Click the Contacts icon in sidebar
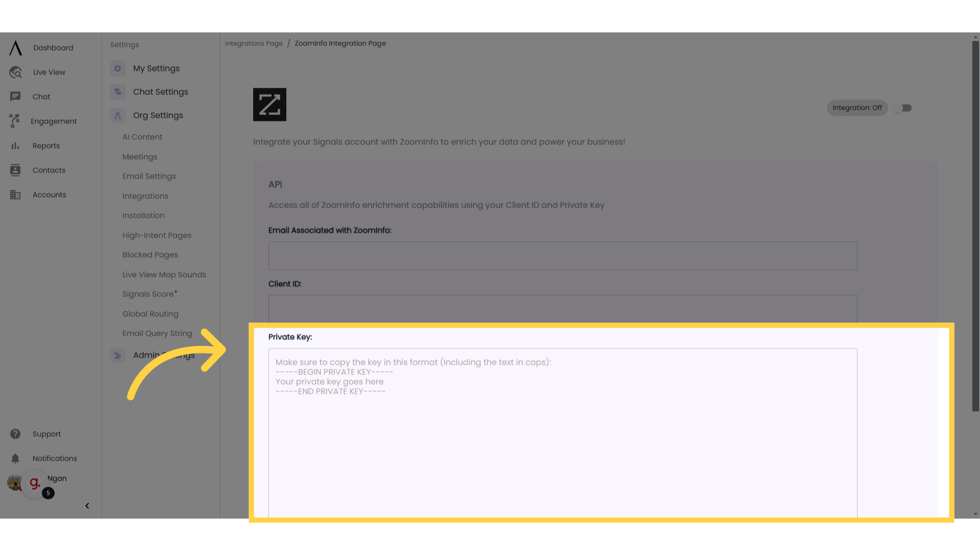The width and height of the screenshot is (980, 551). (x=15, y=169)
